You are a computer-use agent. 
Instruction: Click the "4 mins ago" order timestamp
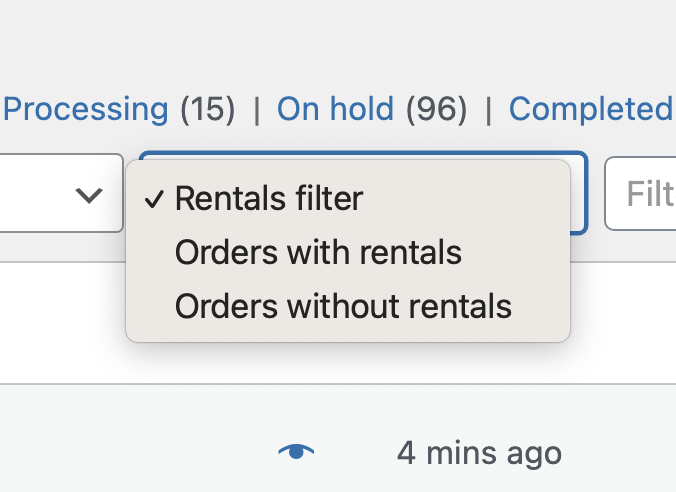479,453
